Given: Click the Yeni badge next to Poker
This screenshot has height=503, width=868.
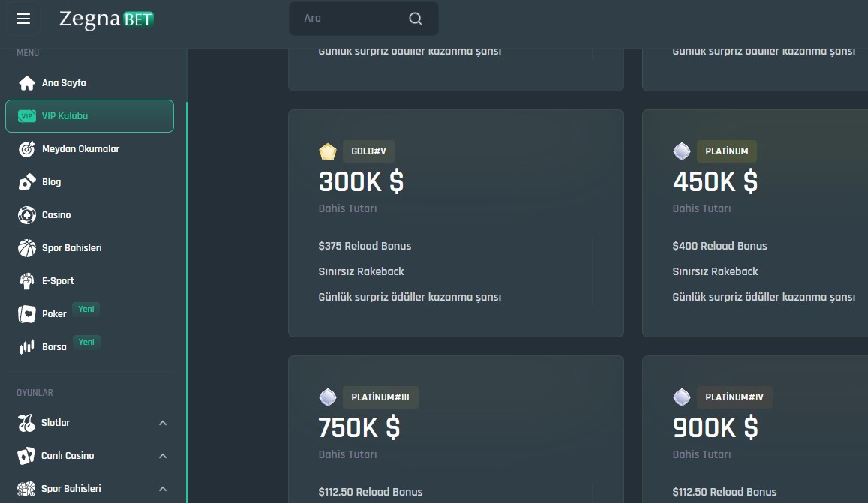Looking at the screenshot, I should (x=86, y=308).
